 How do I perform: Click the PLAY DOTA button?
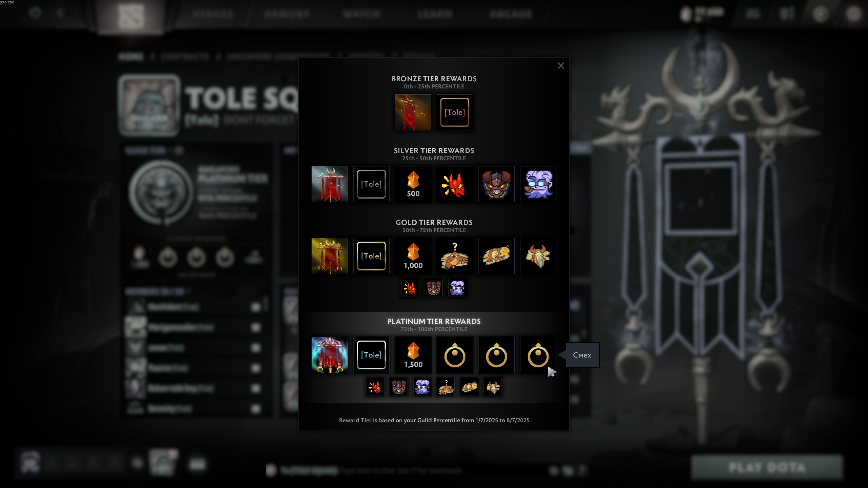coord(767,468)
